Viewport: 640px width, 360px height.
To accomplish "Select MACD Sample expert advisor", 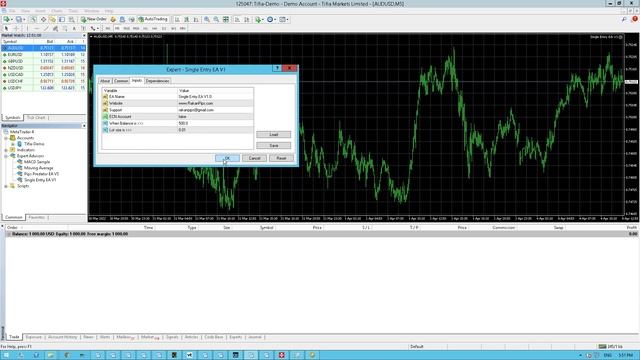I will [x=37, y=162].
